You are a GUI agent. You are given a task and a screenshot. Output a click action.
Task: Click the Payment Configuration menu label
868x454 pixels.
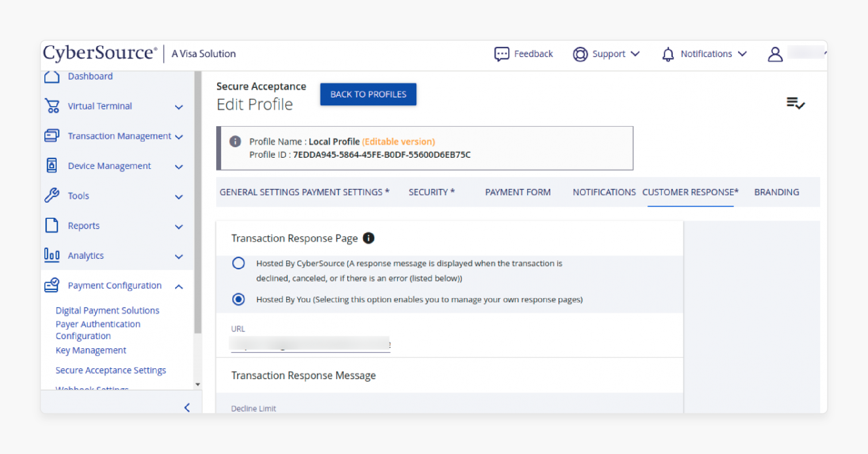coord(115,286)
